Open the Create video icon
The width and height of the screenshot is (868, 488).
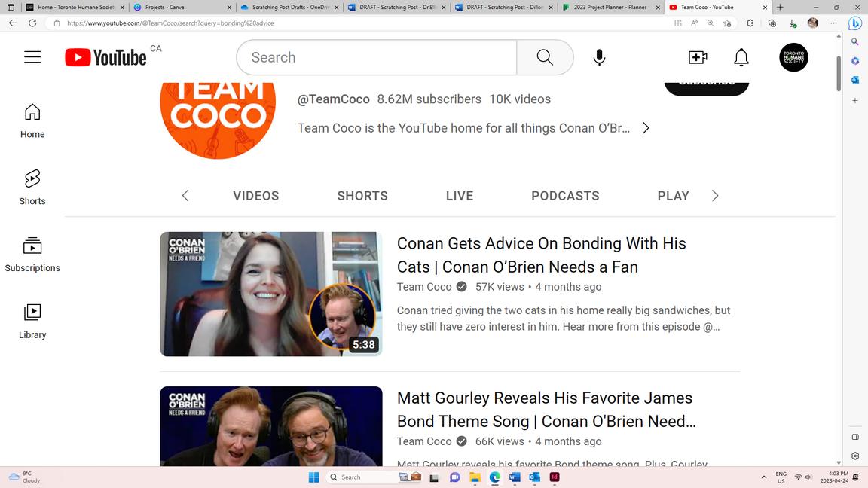tap(698, 57)
